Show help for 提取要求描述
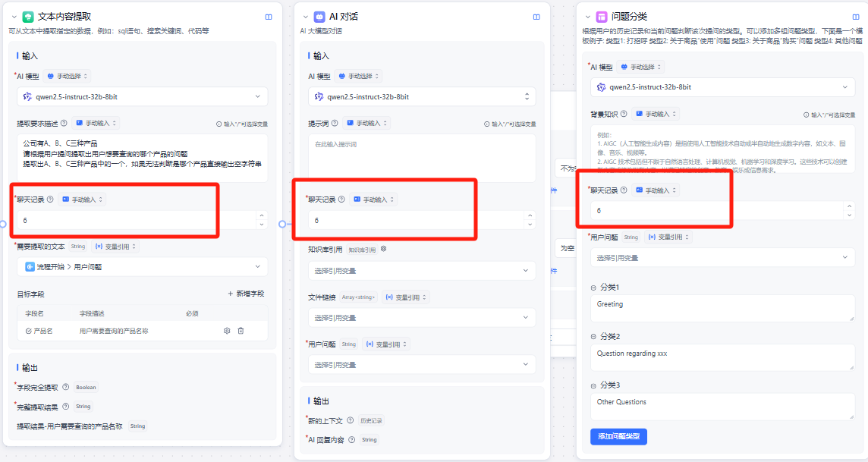This screenshot has width=868, height=462. [x=64, y=123]
